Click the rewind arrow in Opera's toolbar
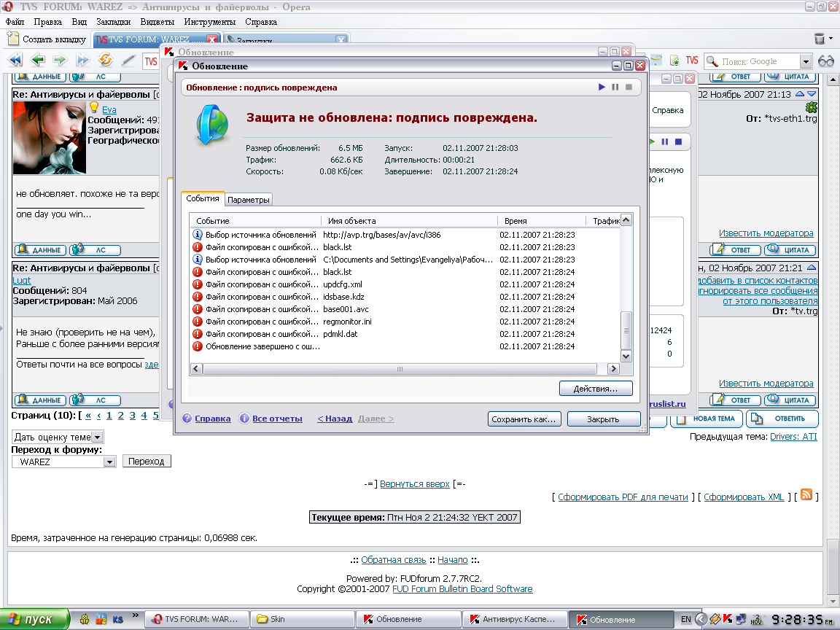This screenshot has width=840, height=630. click(15, 61)
